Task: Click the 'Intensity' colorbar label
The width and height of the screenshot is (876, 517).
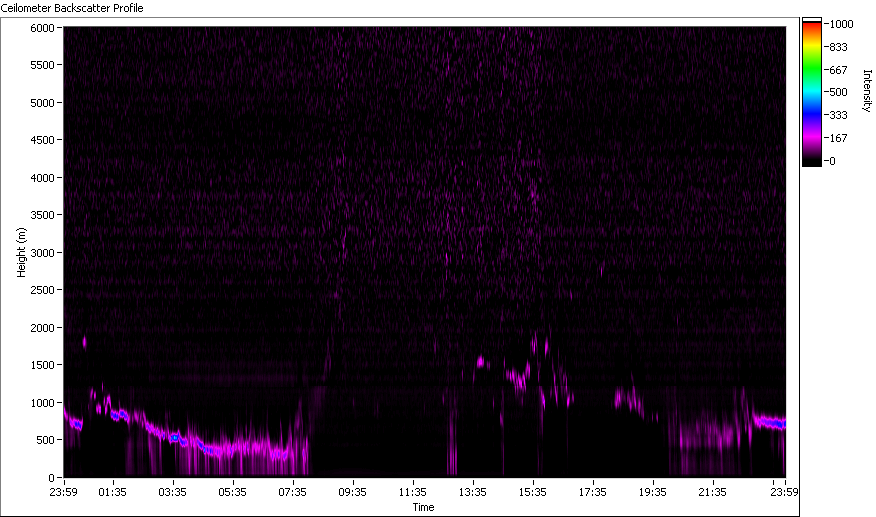Action: tap(867, 91)
